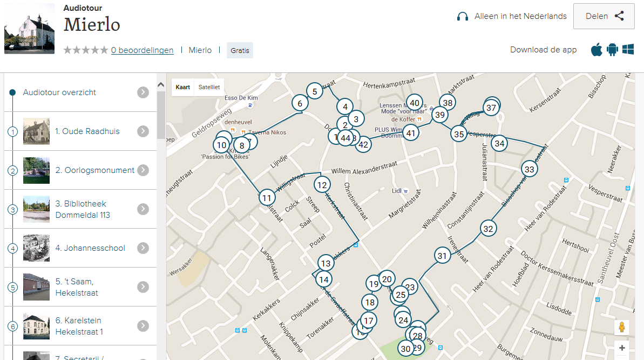This screenshot has width=644, height=360.
Task: Select the Audiotour overzicht item
Action: (80, 92)
